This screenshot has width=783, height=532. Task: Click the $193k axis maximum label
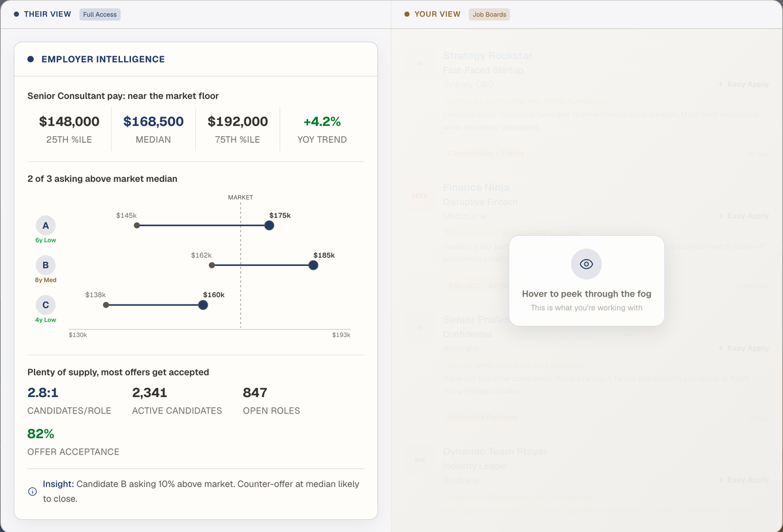[341, 335]
